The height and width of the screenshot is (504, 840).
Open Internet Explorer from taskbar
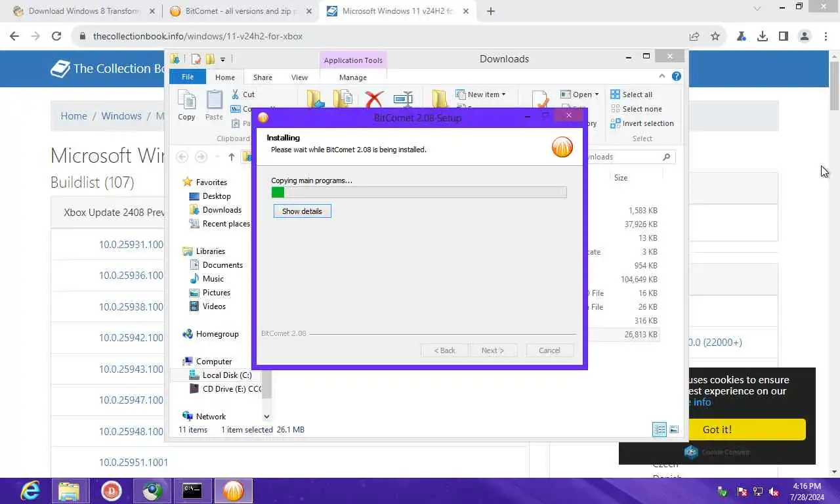click(30, 491)
